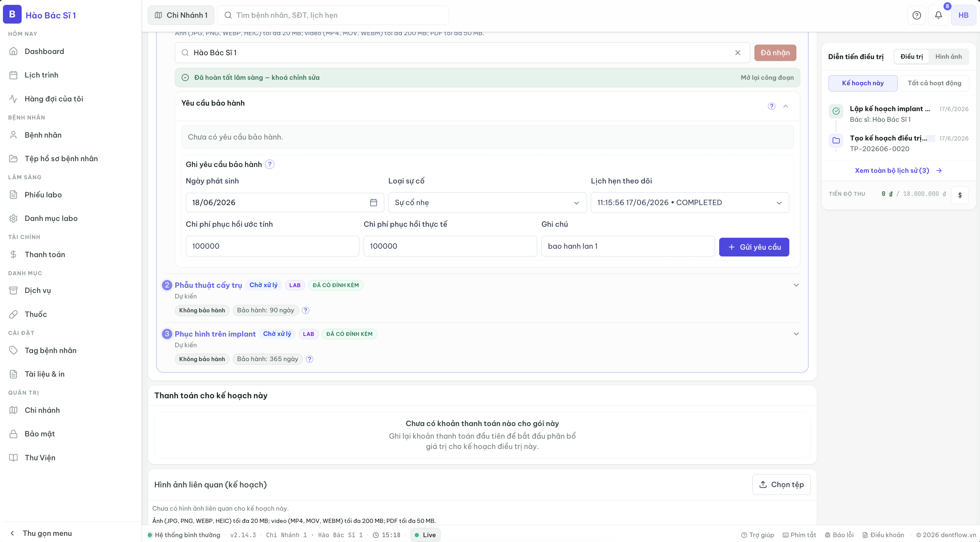This screenshot has height=542, width=980.
Task: Click Xem toàn bộ lịch sử (3) link
Action: tap(898, 171)
